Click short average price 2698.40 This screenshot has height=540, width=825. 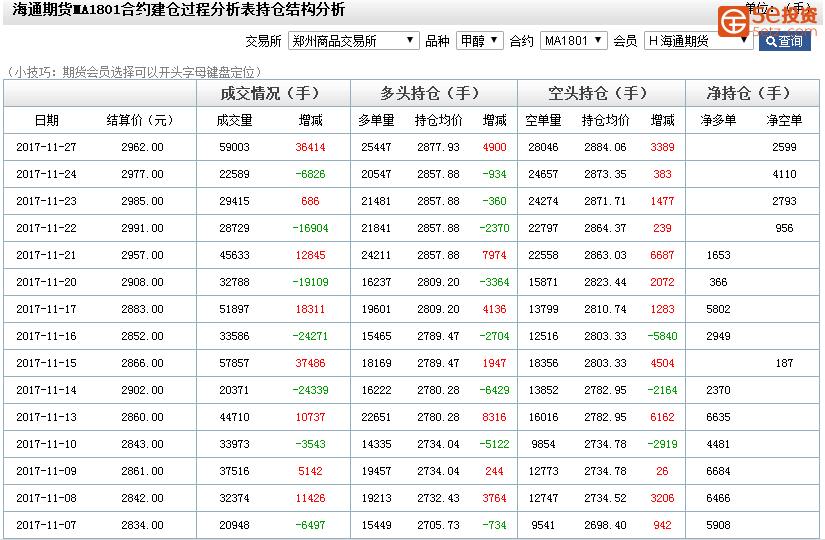[605, 525]
